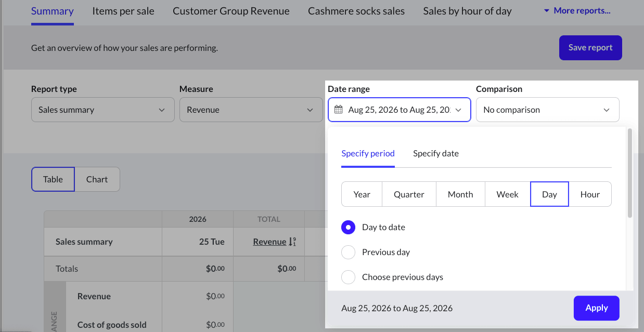Switch to the Summary tab
Image resolution: width=644 pixels, height=332 pixels.
tap(53, 11)
